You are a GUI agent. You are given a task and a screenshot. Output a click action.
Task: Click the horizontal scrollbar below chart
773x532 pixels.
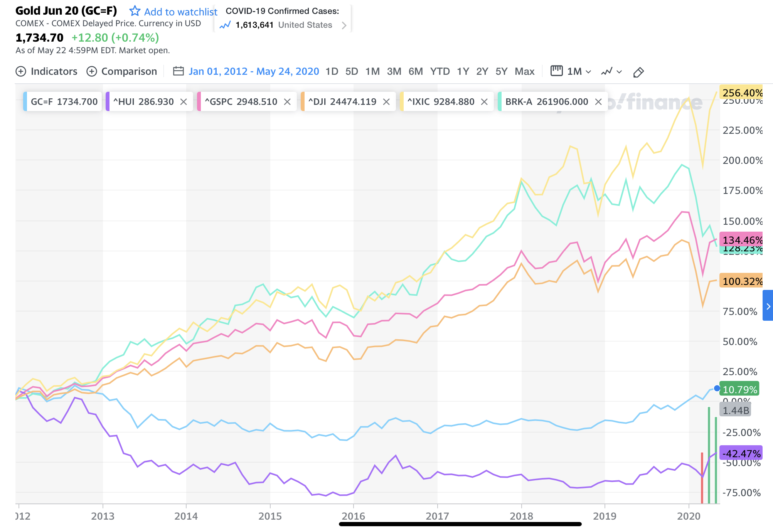460,524
